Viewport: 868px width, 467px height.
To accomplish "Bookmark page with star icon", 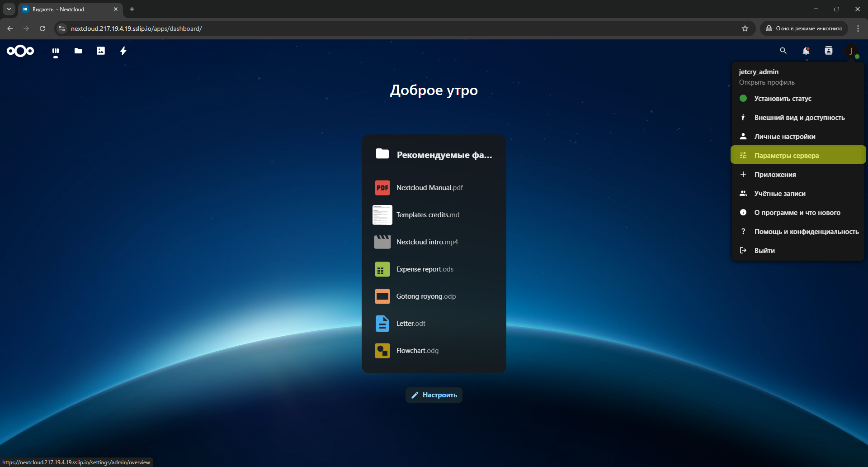I will (745, 29).
